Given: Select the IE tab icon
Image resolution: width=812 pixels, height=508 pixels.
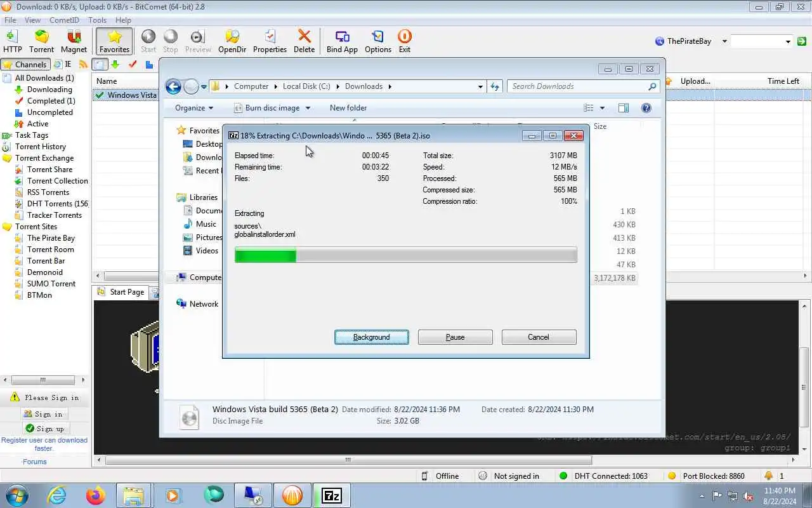Looking at the screenshot, I should pyautogui.click(x=63, y=64).
